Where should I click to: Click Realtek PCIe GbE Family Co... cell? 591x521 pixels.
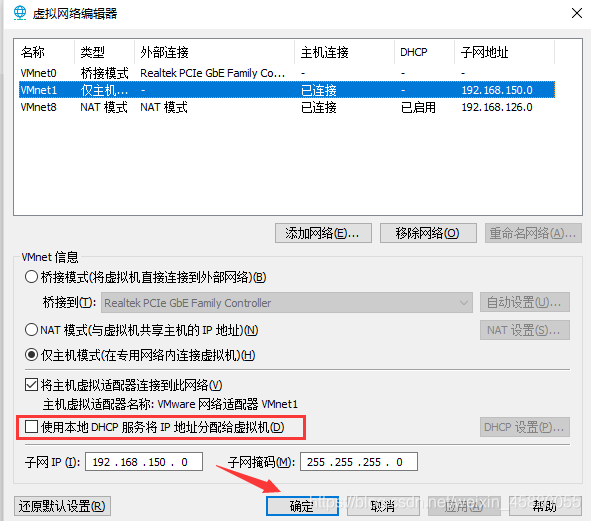(213, 73)
